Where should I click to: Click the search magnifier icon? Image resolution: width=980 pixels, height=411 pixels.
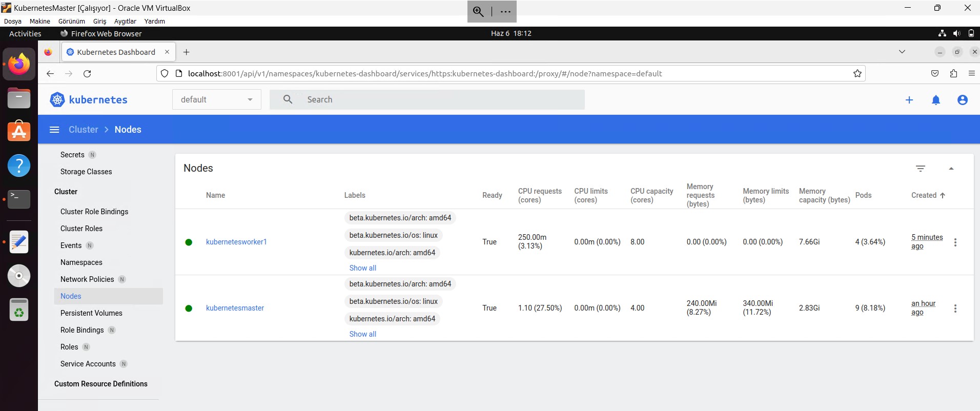(x=288, y=99)
